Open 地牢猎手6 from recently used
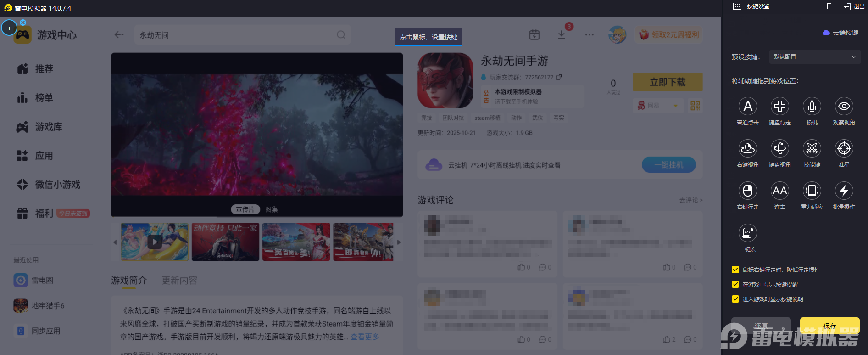This screenshot has width=868, height=355. click(39, 305)
